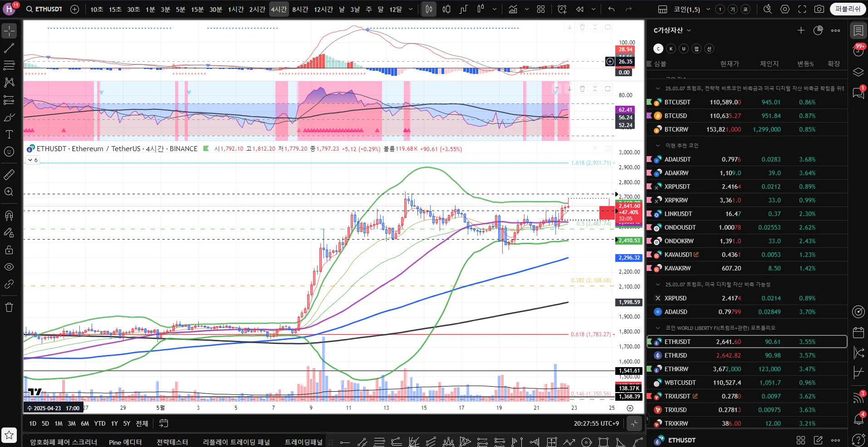Set the chart range to 전체
The image size is (868, 447).
(142, 423)
